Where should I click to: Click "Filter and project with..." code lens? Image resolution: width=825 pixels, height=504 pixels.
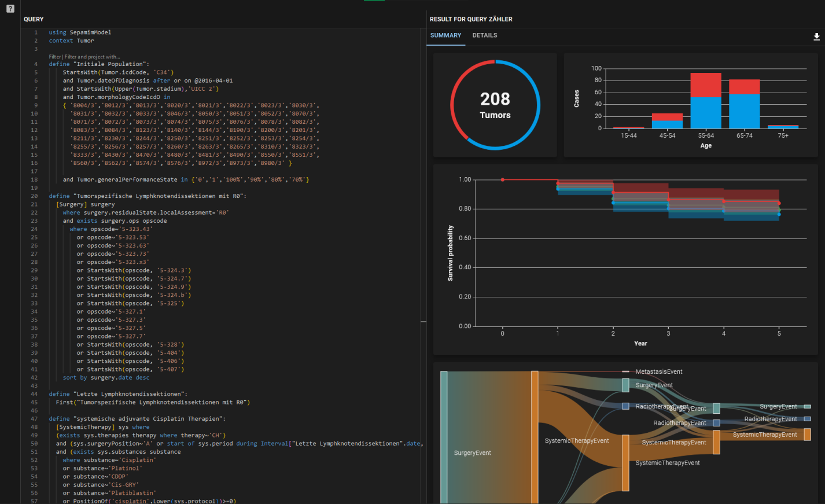[x=93, y=57]
